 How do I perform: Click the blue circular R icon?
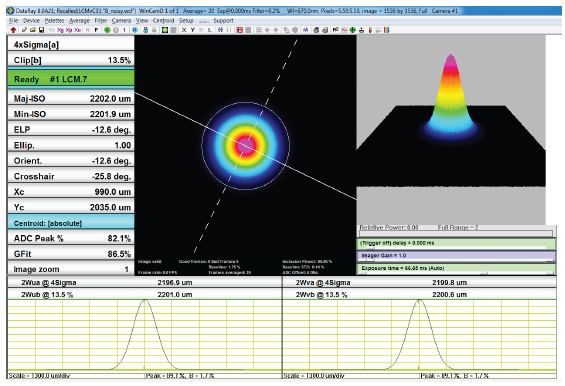click(x=135, y=30)
